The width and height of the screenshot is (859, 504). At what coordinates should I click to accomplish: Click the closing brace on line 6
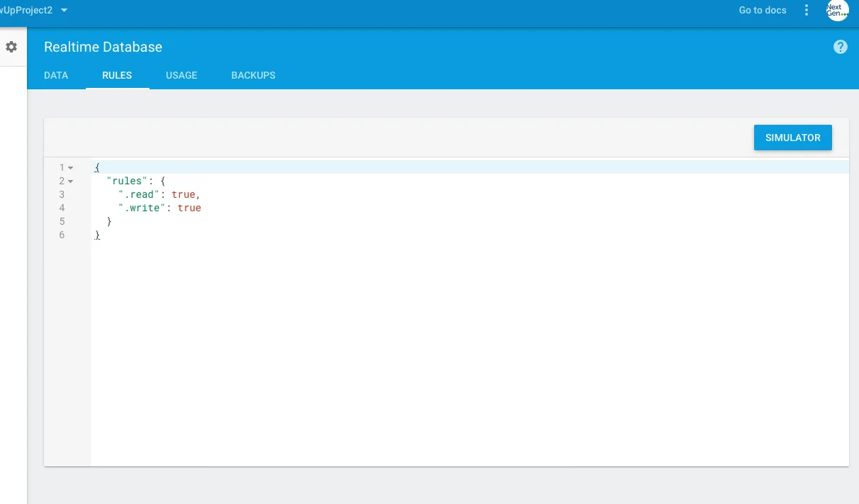pyautogui.click(x=97, y=235)
